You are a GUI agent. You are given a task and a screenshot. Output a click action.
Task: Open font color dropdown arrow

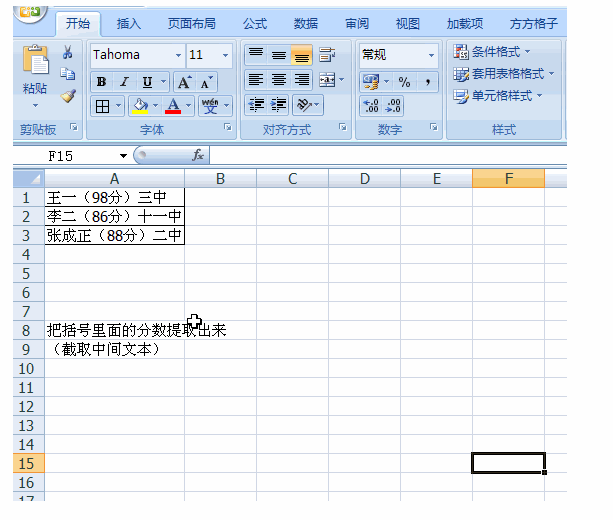[x=188, y=106]
